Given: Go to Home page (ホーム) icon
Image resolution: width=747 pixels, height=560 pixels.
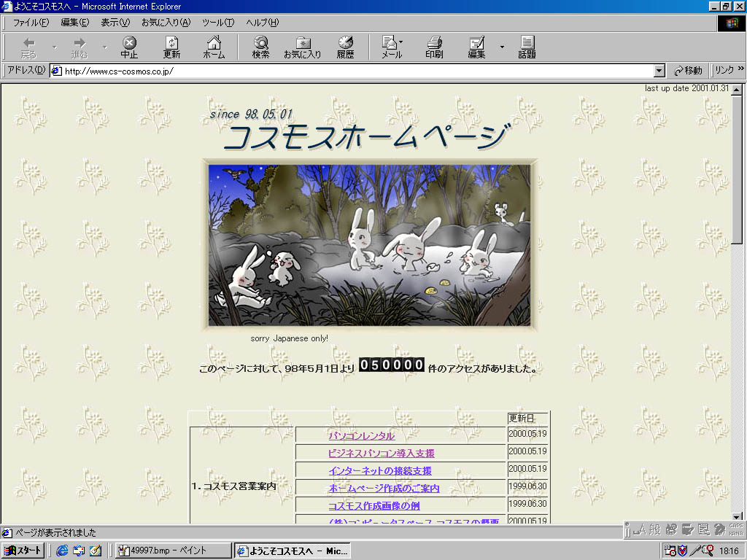Looking at the screenshot, I should tap(214, 47).
